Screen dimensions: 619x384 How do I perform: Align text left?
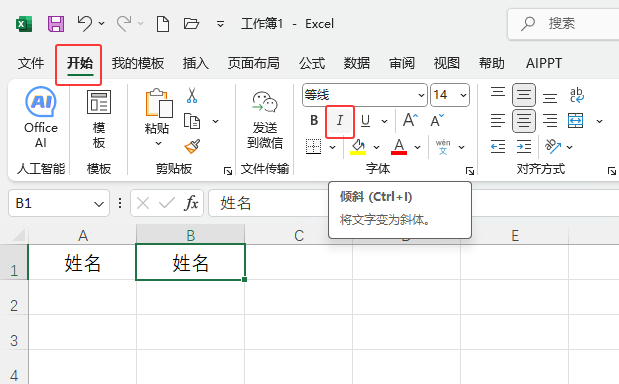(498, 121)
